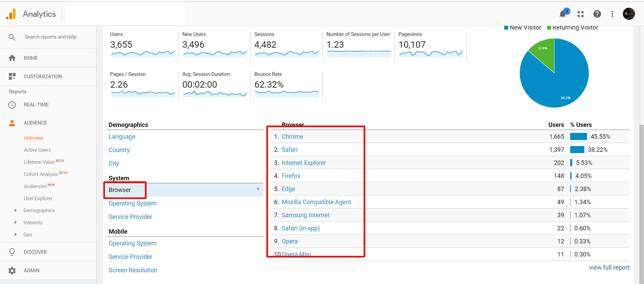Select Service Provider under Mobile
This screenshot has width=644, height=284.
(130, 257)
